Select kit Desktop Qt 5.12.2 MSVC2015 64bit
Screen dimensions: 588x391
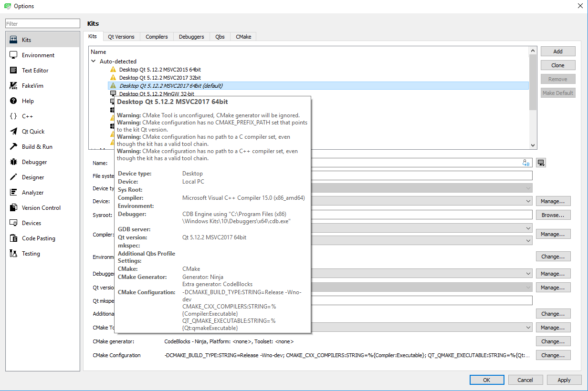(x=159, y=70)
